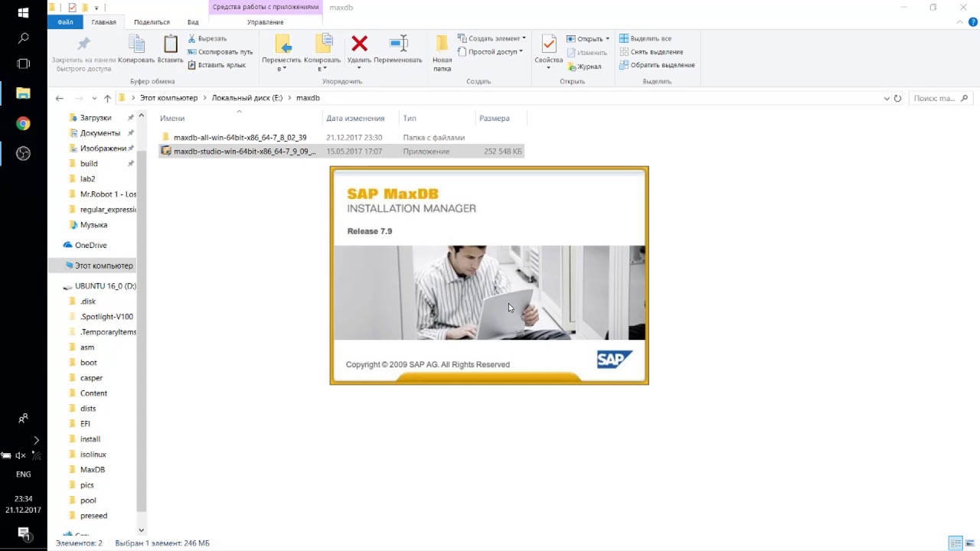980x551 pixels.
Task: Select OneDrive in navigation pane
Action: point(90,245)
